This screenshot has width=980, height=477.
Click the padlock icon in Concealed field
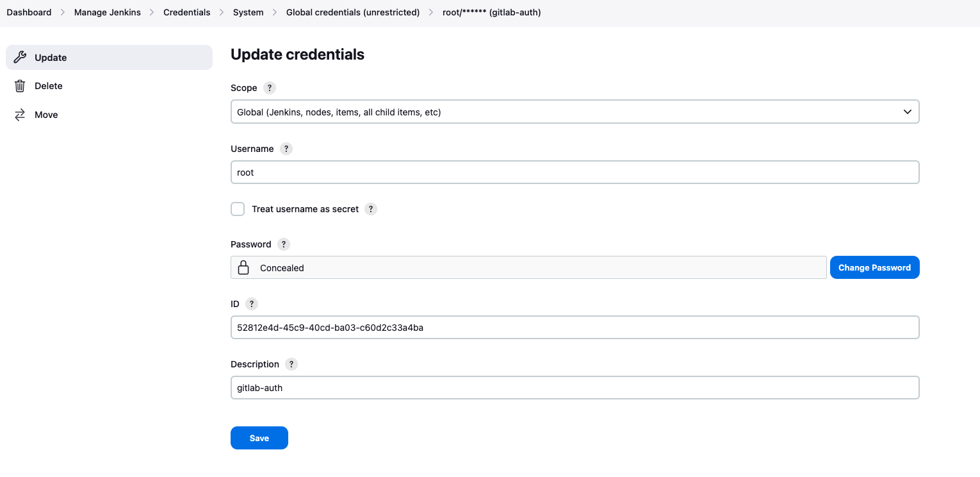(x=243, y=267)
